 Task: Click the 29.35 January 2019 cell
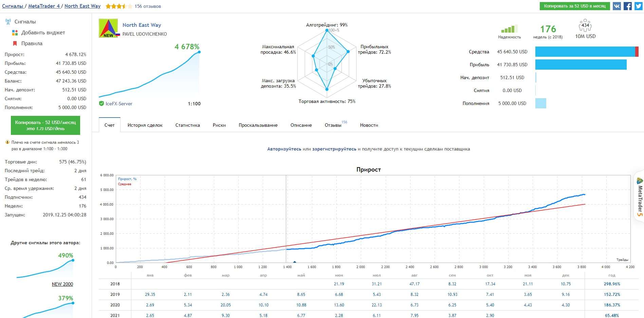coord(150,295)
